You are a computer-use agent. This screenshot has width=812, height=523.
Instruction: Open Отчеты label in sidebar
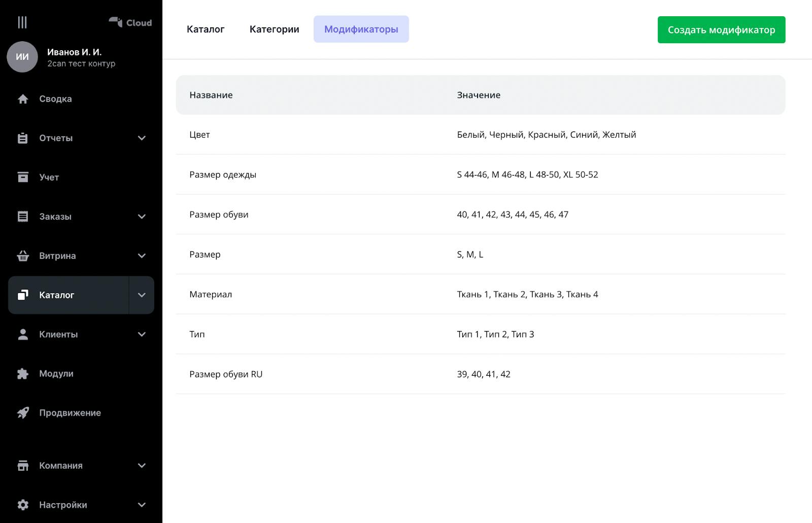coord(56,138)
